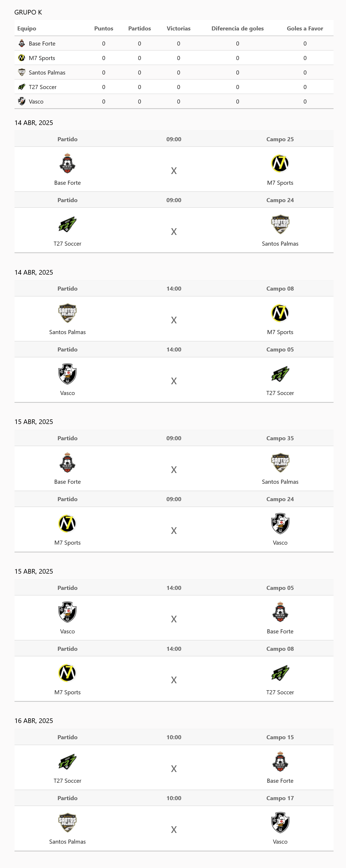Click the Diferencia de goles column header
Screen dimensions: 346x868
(238, 29)
